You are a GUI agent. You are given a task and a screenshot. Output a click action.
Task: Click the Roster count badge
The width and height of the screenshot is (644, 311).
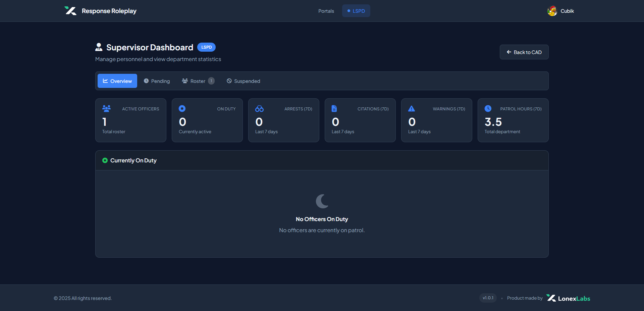tap(211, 81)
